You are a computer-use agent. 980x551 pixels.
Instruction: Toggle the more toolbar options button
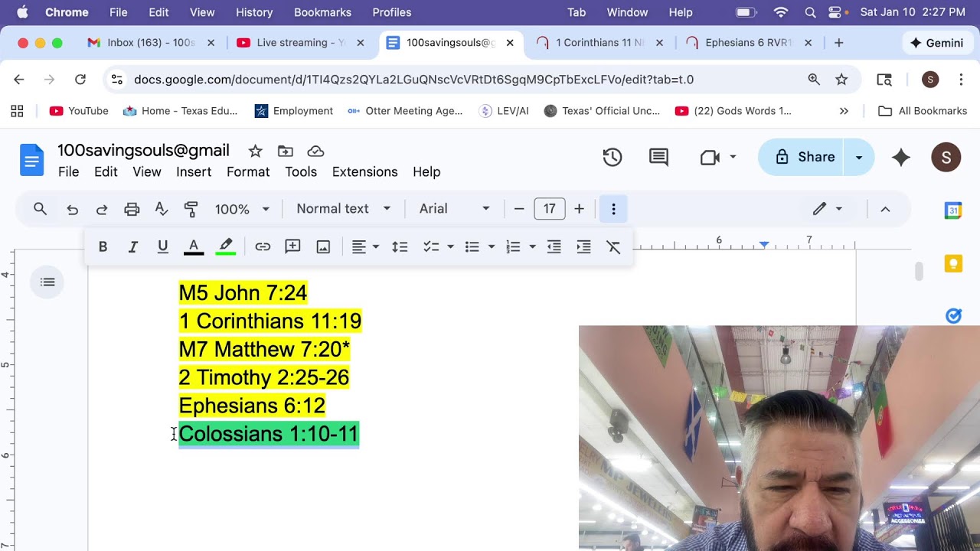[x=613, y=209]
